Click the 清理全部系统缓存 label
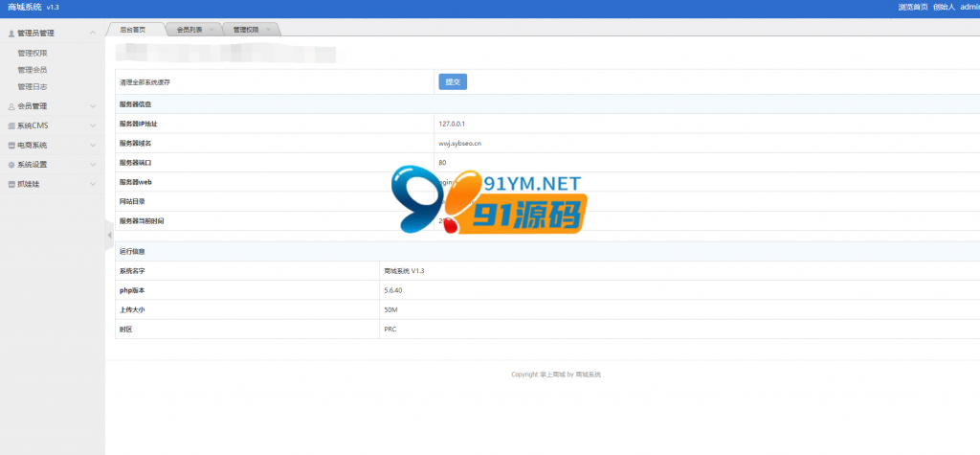 [x=145, y=82]
